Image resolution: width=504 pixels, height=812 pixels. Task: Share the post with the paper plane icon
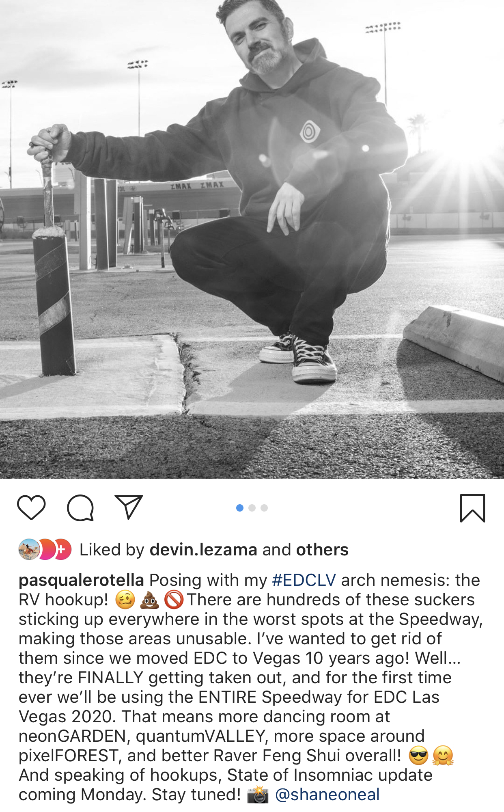point(129,507)
